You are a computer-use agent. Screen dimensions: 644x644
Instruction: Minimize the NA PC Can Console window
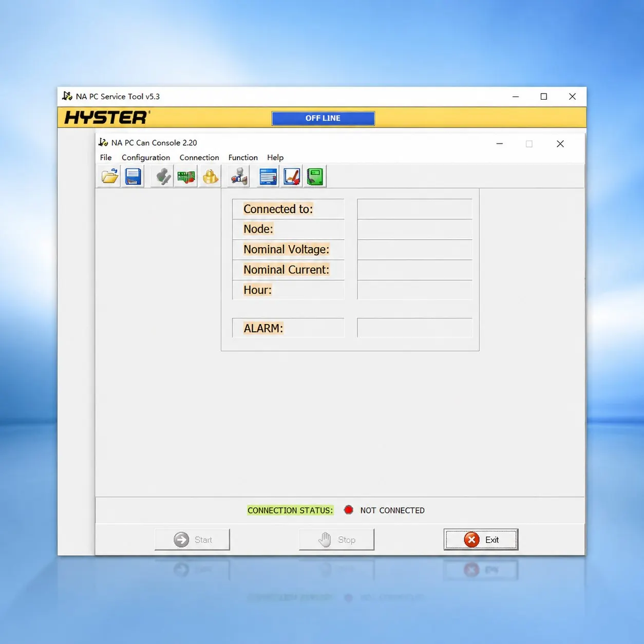point(499,144)
